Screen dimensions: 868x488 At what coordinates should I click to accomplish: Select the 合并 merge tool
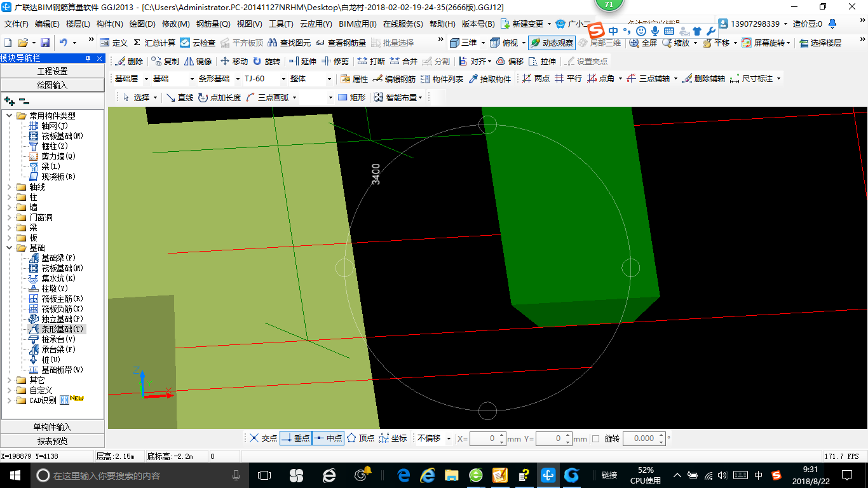403,61
